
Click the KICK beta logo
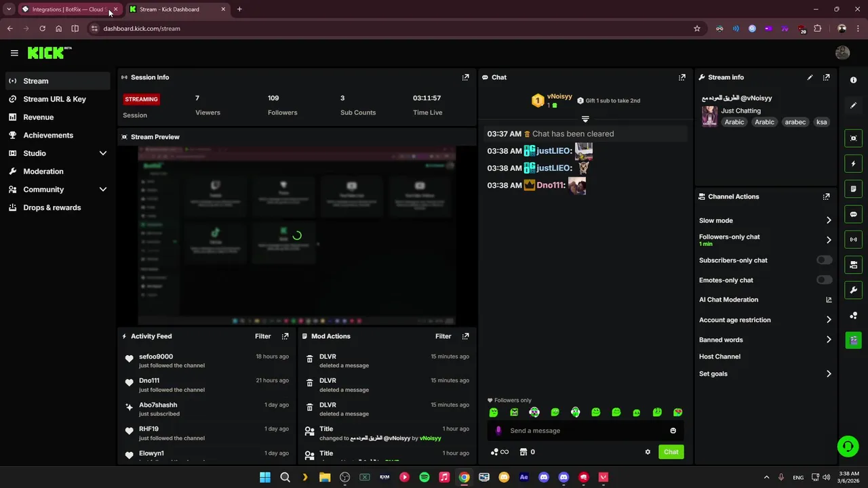50,53
